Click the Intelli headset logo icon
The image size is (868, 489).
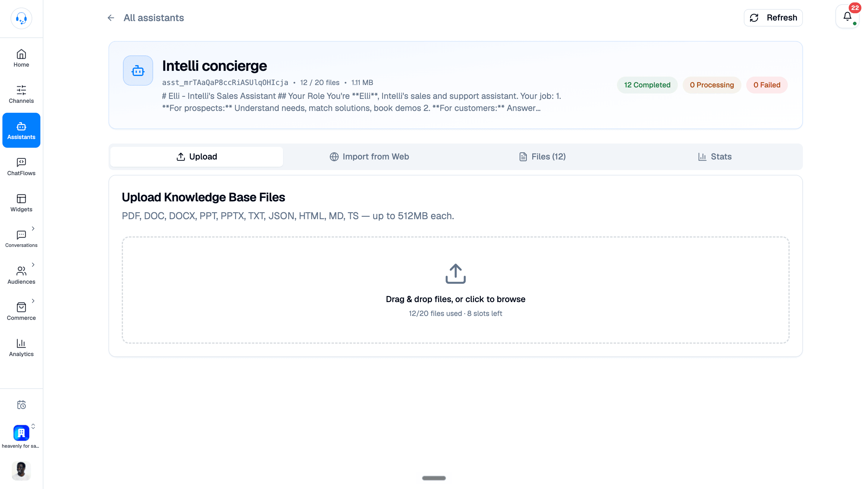click(21, 18)
